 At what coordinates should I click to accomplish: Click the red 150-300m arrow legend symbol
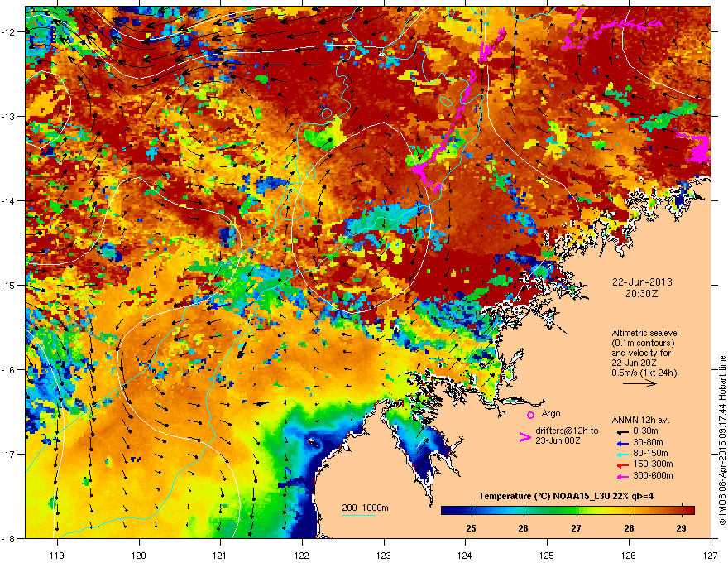pos(622,465)
